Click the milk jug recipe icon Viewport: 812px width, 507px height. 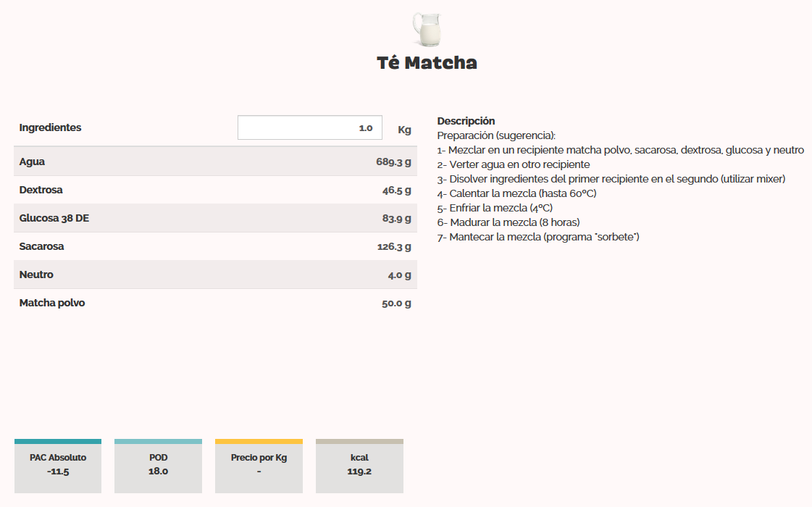pyautogui.click(x=427, y=26)
